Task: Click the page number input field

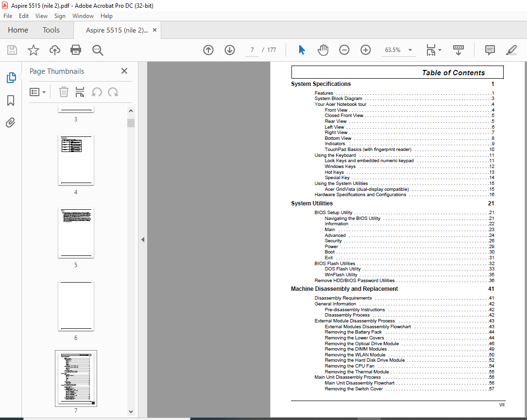Action: pyautogui.click(x=252, y=50)
